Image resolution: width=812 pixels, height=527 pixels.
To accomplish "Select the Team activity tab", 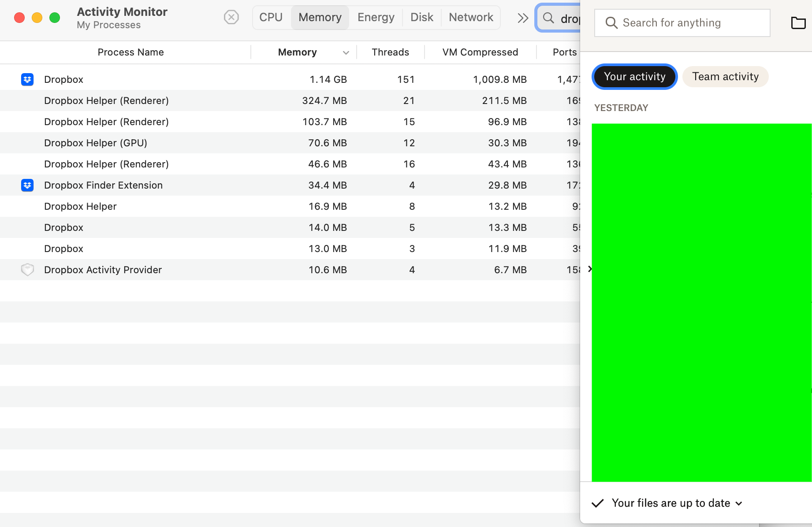I will click(726, 77).
